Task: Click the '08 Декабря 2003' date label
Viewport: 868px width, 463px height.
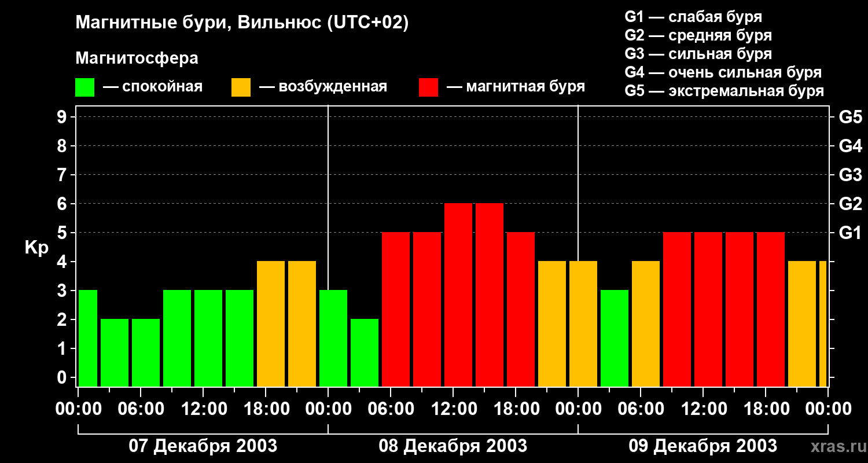Action: [x=453, y=446]
